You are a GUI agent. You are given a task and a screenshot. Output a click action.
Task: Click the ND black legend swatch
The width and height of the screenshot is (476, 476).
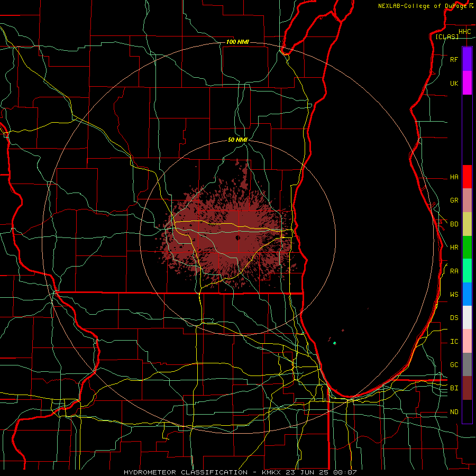(467, 411)
